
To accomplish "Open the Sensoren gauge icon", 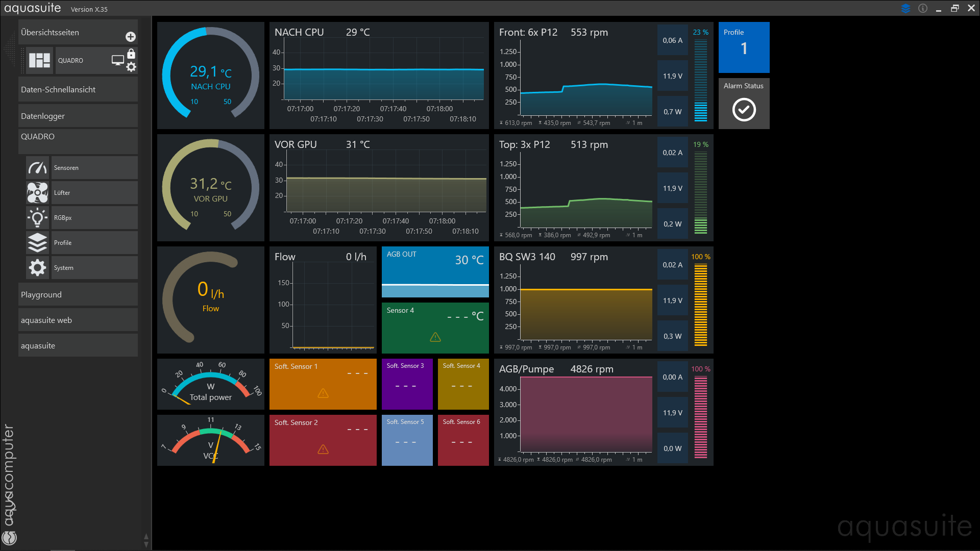I will click(x=37, y=168).
